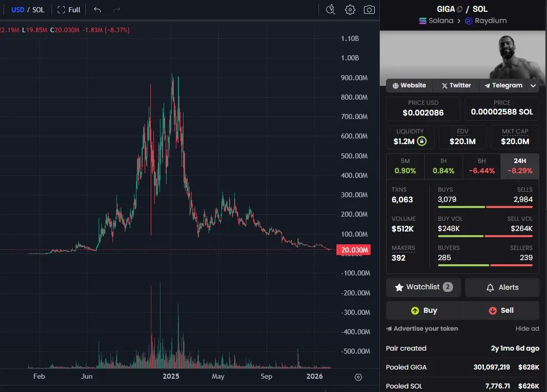This screenshot has height=392, width=547.
Task: Select the 1H timeframe tab
Action: point(443,166)
